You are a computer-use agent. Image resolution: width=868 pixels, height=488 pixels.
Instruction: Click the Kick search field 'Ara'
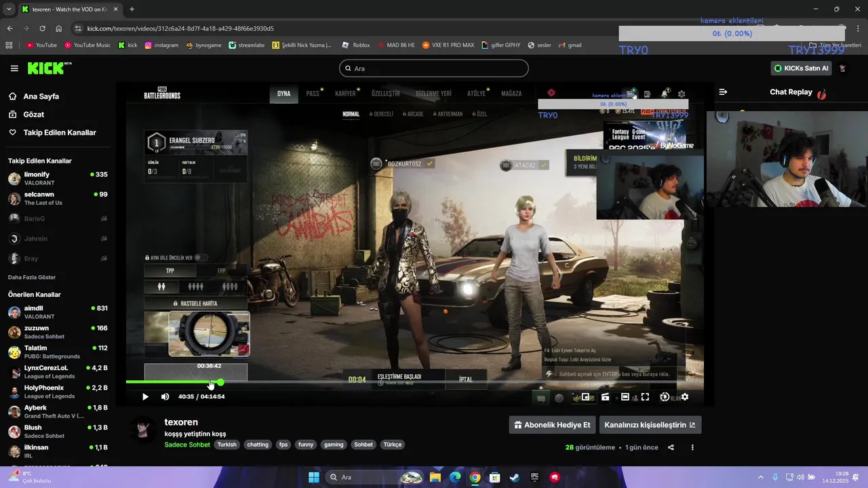[x=434, y=68]
